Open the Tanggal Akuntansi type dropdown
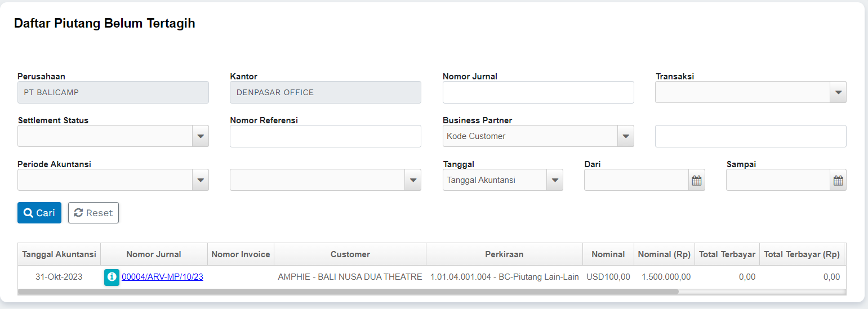The width and height of the screenshot is (868, 309). (x=555, y=180)
